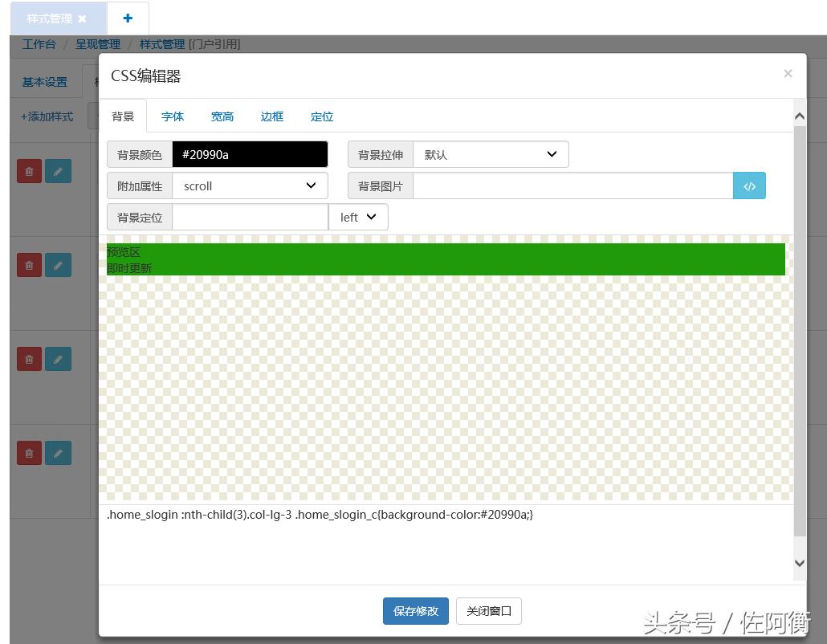The width and height of the screenshot is (827, 644).
Task: Open the 背景颜色 color swatch showing #20990a
Action: point(250,154)
